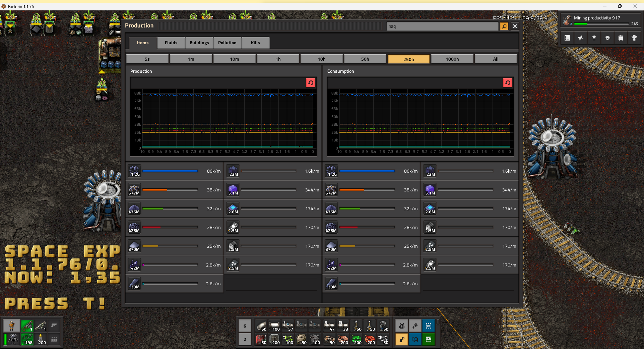Select the blue upgrade planner tool

pyautogui.click(x=429, y=326)
